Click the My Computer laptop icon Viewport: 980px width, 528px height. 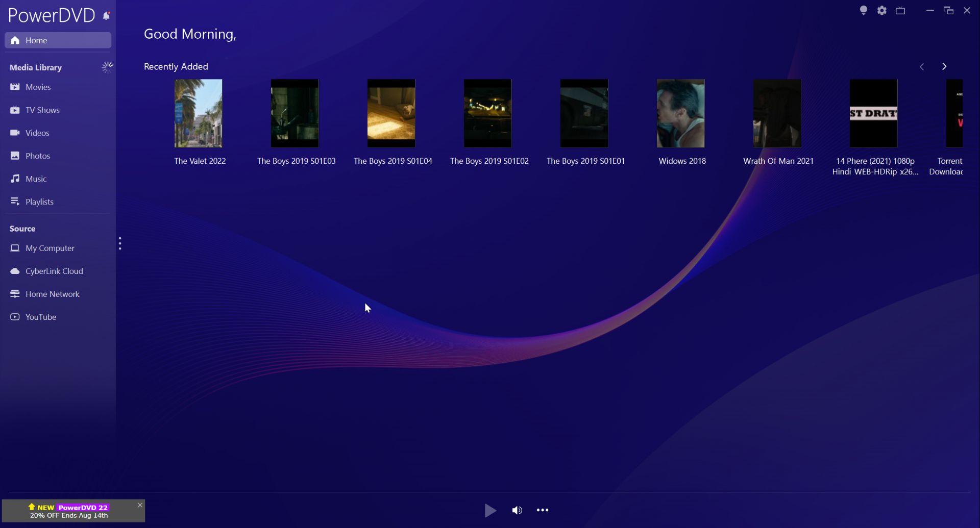[15, 248]
